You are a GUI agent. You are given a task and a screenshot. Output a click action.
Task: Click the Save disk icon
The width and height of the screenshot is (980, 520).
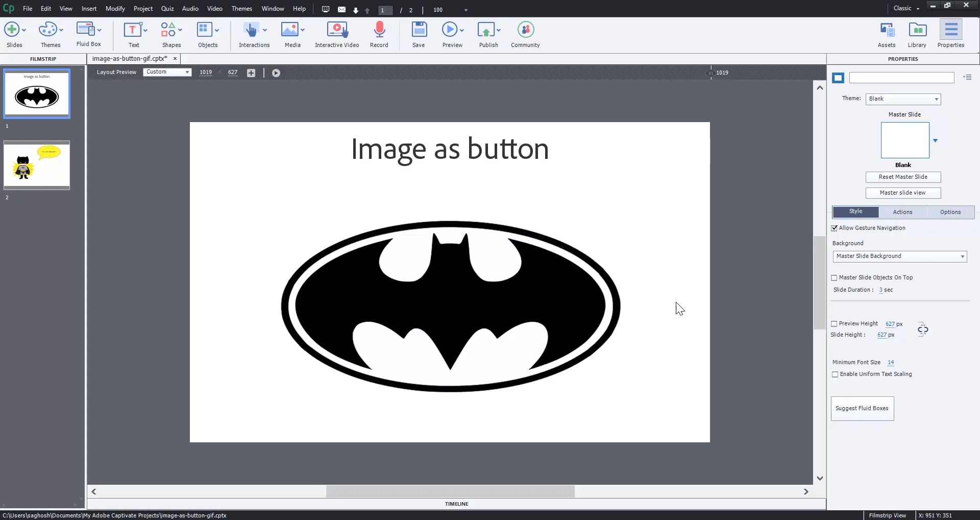click(x=419, y=30)
